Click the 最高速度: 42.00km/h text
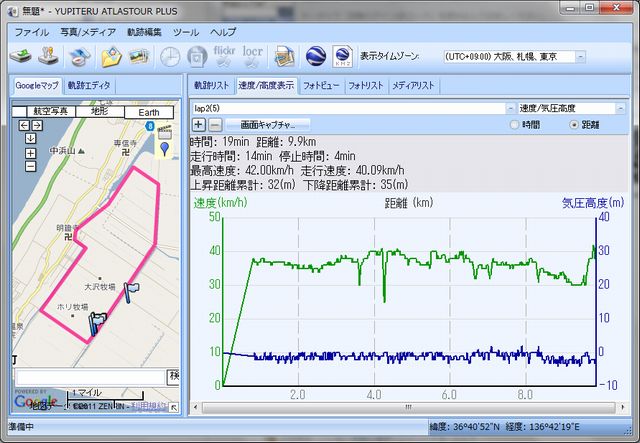This screenshot has height=443, width=640. pos(242,170)
